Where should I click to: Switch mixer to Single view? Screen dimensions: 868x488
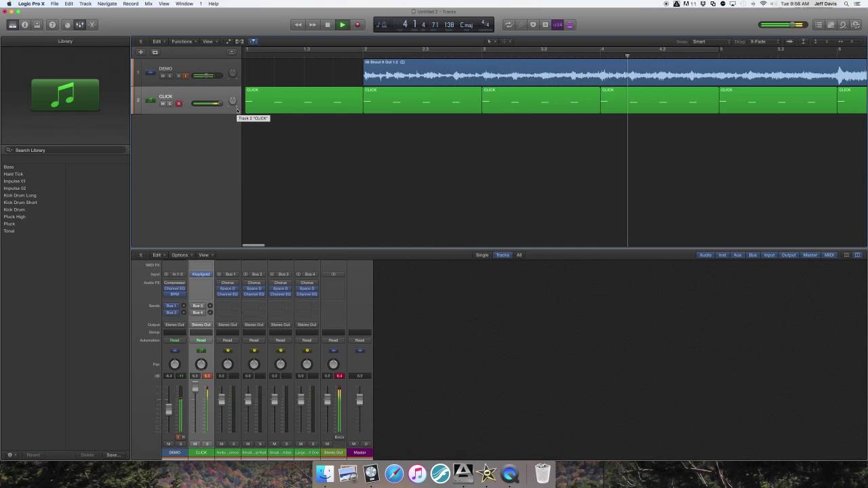[x=482, y=255]
